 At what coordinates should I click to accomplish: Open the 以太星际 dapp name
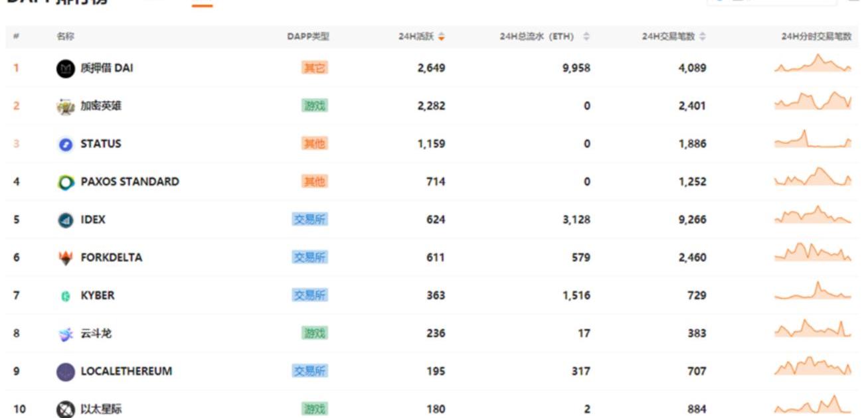101,409
